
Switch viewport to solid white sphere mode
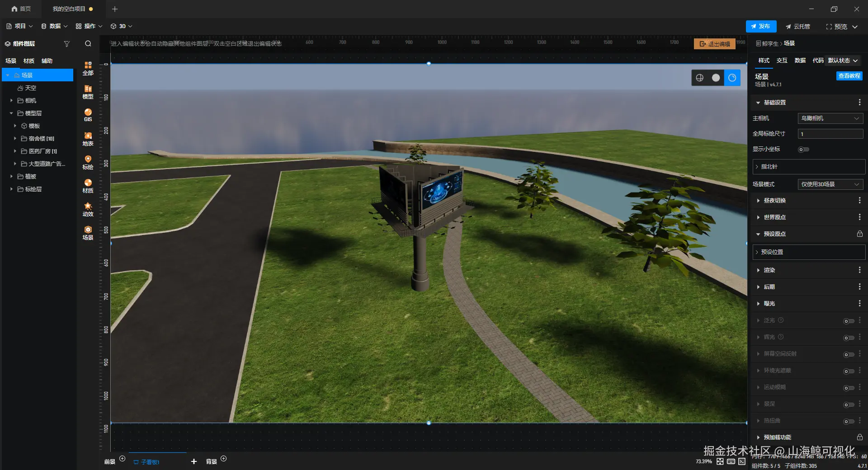point(716,78)
